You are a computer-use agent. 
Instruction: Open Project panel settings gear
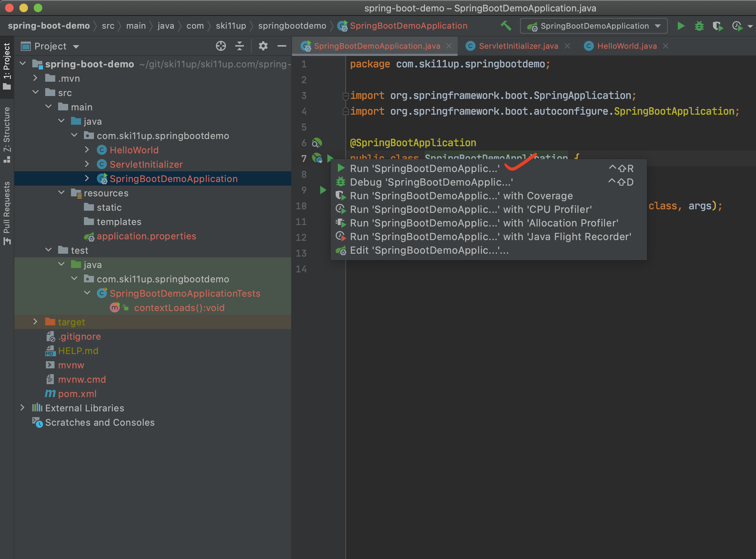coord(263,46)
